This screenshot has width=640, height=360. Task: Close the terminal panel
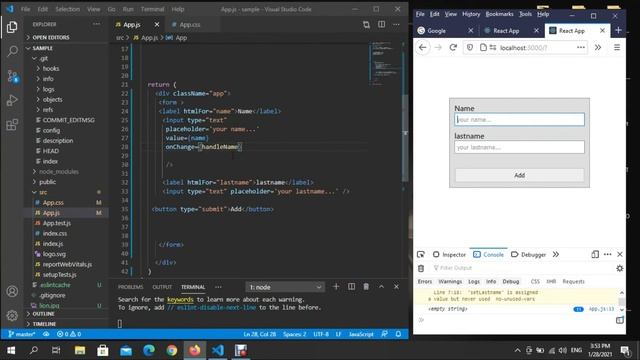coord(396,287)
